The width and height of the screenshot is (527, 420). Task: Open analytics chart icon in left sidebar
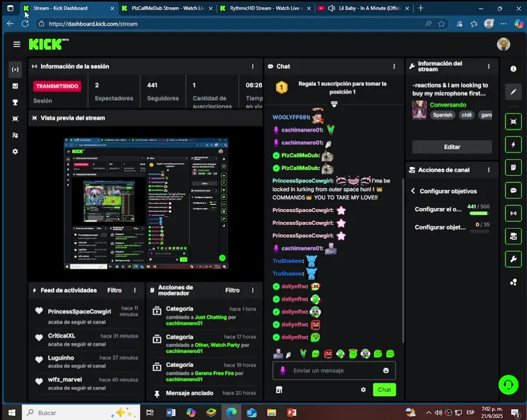click(x=15, y=86)
